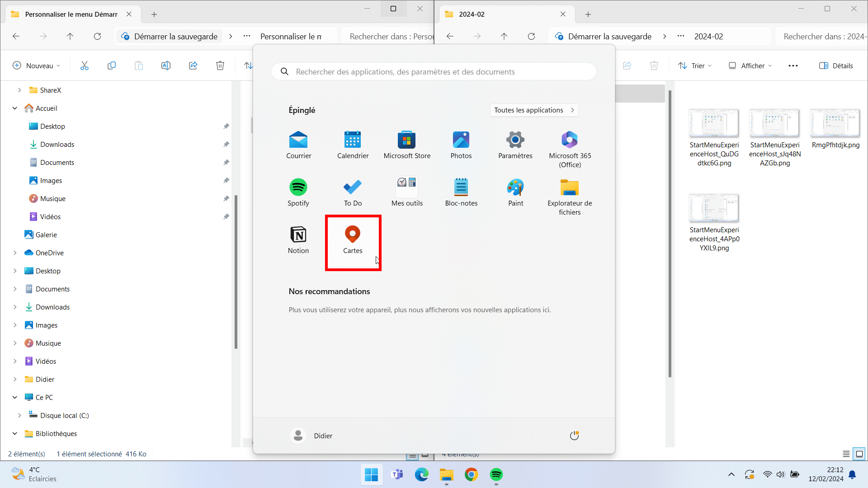
Task: Launch the Cartes maps app
Action: pyautogui.click(x=353, y=240)
